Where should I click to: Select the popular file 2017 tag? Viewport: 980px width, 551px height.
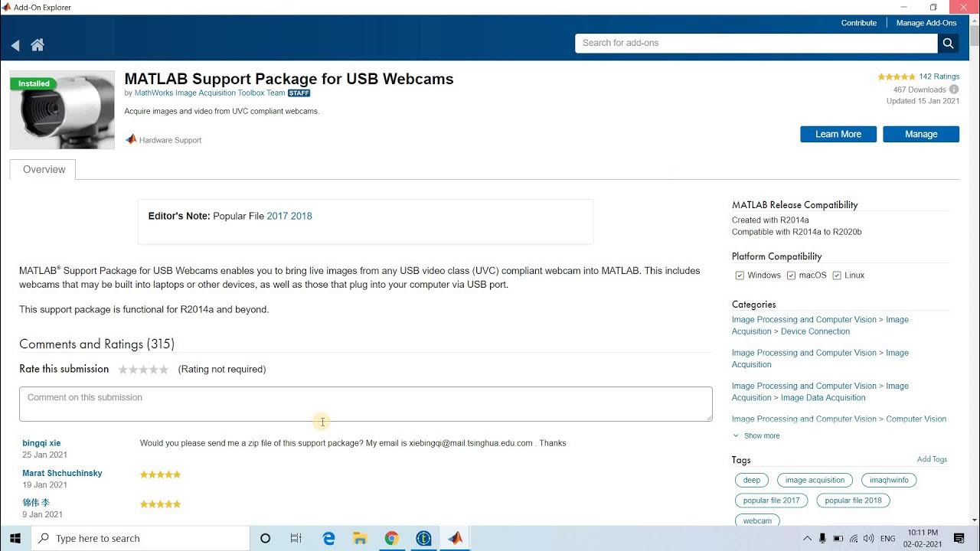pos(771,500)
